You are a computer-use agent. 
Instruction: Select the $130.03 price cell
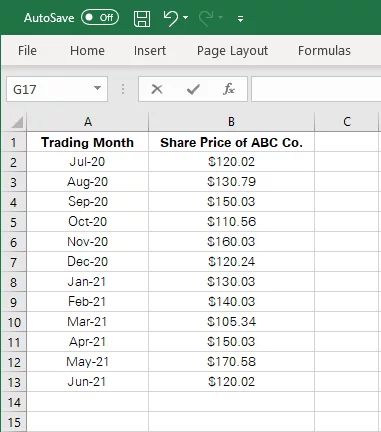(231, 282)
